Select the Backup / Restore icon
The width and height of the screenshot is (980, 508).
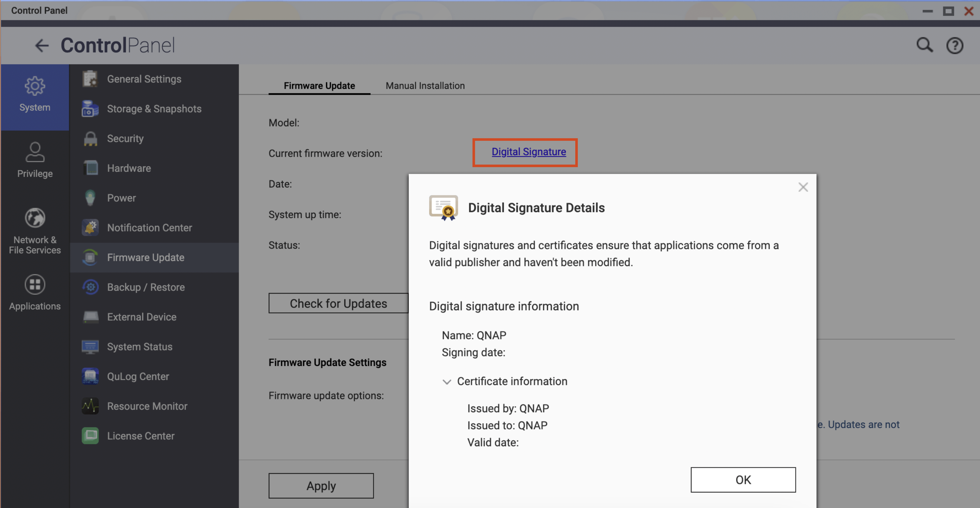pyautogui.click(x=90, y=287)
